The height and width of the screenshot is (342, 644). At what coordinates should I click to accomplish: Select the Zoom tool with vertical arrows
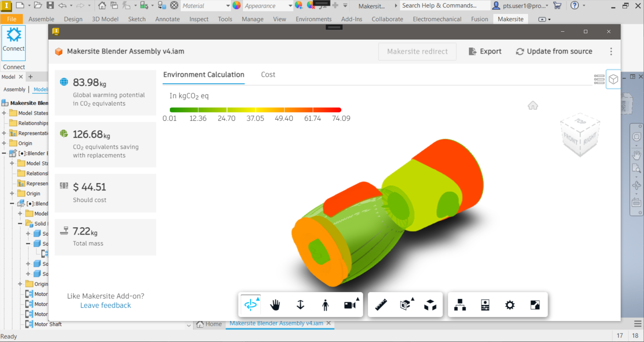click(x=301, y=304)
